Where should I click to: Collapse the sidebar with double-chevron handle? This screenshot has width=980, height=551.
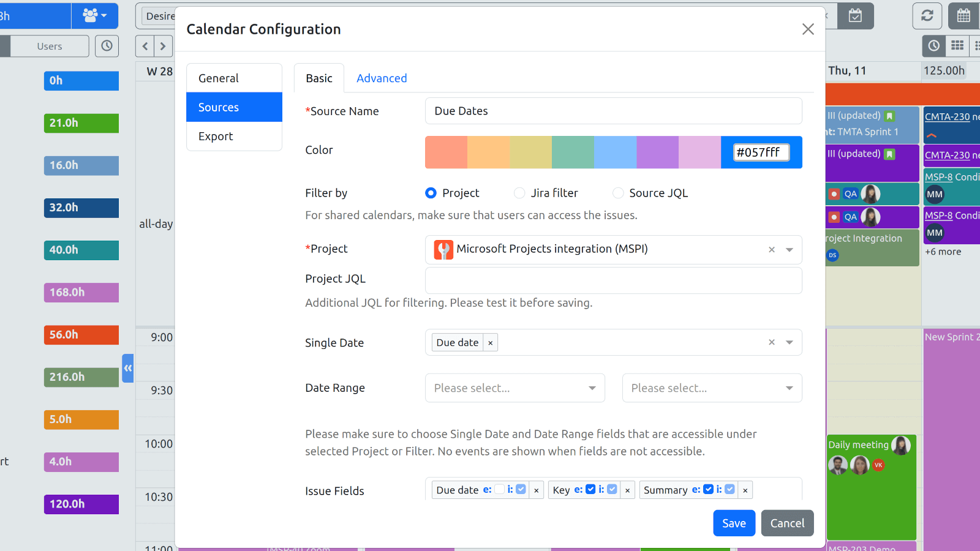[x=127, y=368]
